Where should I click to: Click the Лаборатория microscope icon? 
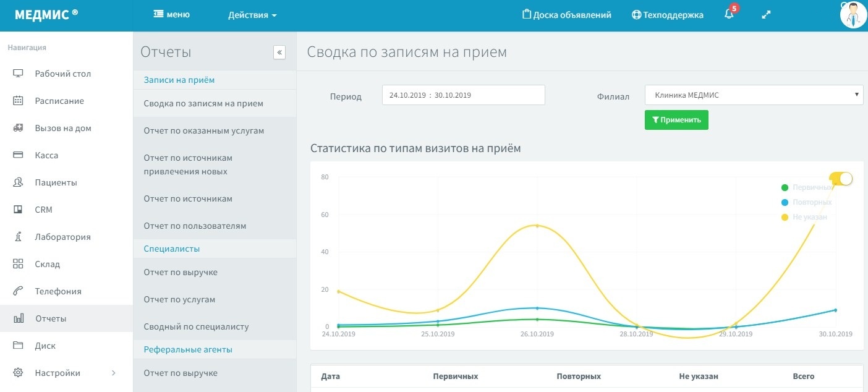[18, 237]
